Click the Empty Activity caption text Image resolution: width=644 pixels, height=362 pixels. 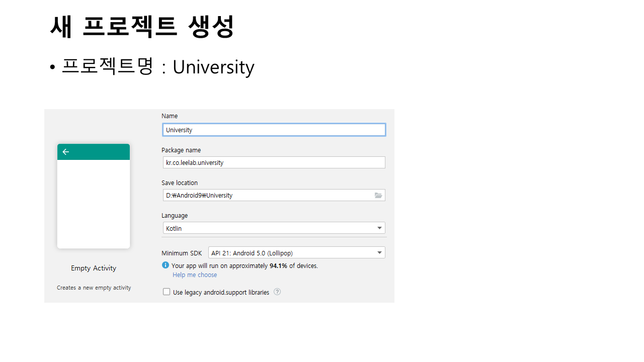(94, 268)
